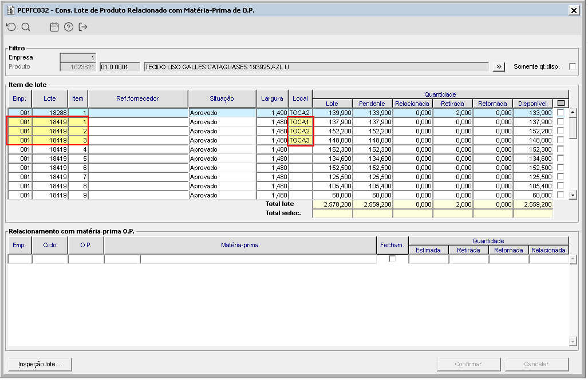Click the Inspeção lote... button
The width and height of the screenshot is (588, 380).
pos(40,364)
